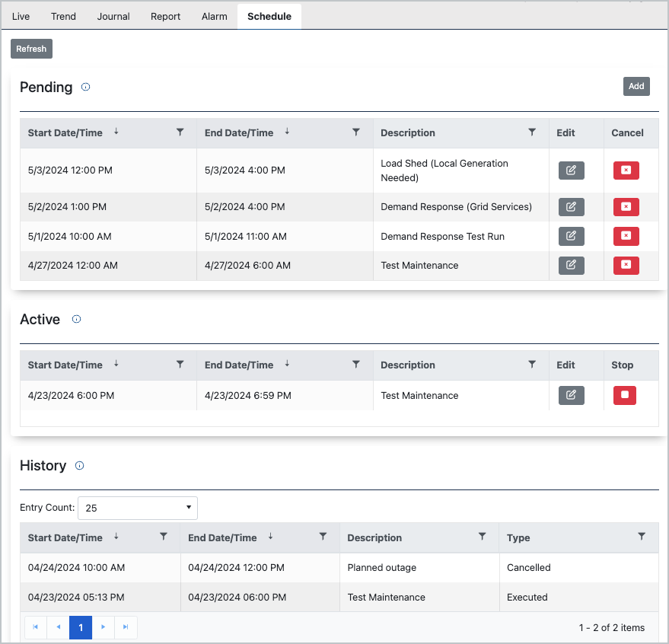Viewport: 669px width, 644px height.
Task: Edit the Load Shed pending schedule
Action: 571,171
